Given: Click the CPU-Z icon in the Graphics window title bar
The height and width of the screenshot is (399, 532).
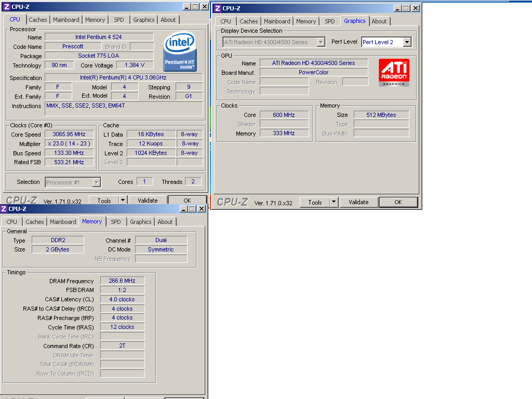Looking at the screenshot, I should [218, 8].
